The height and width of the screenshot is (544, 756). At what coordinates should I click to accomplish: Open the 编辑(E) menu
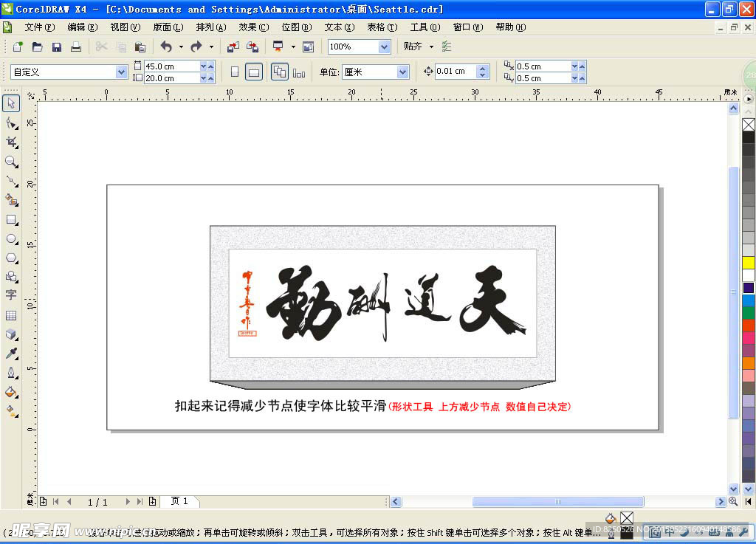(x=83, y=27)
